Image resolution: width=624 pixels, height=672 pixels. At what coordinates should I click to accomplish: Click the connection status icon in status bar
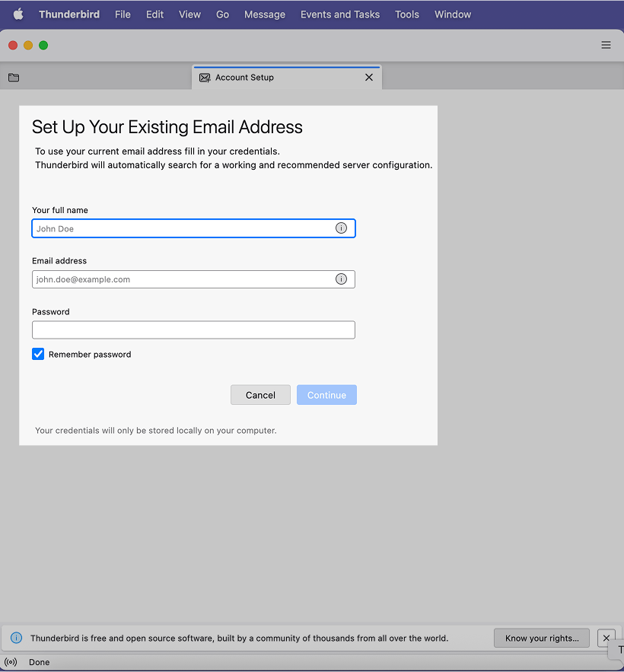coord(11,662)
